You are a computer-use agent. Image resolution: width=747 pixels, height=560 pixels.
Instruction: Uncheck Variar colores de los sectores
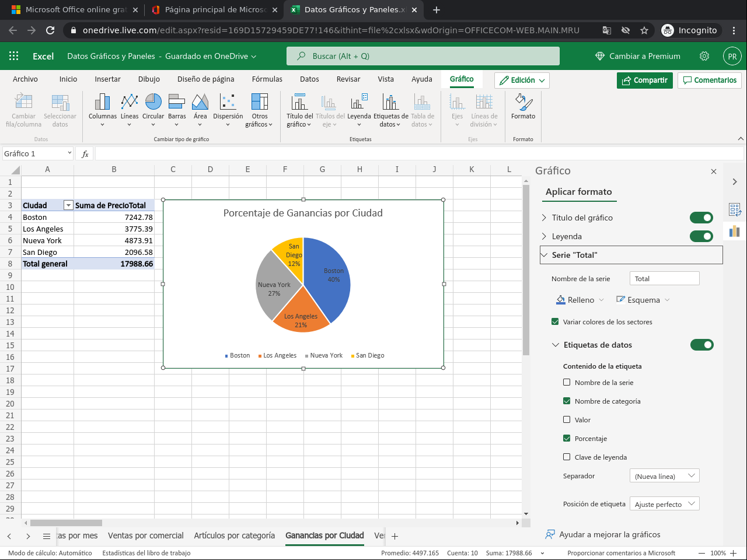click(555, 321)
